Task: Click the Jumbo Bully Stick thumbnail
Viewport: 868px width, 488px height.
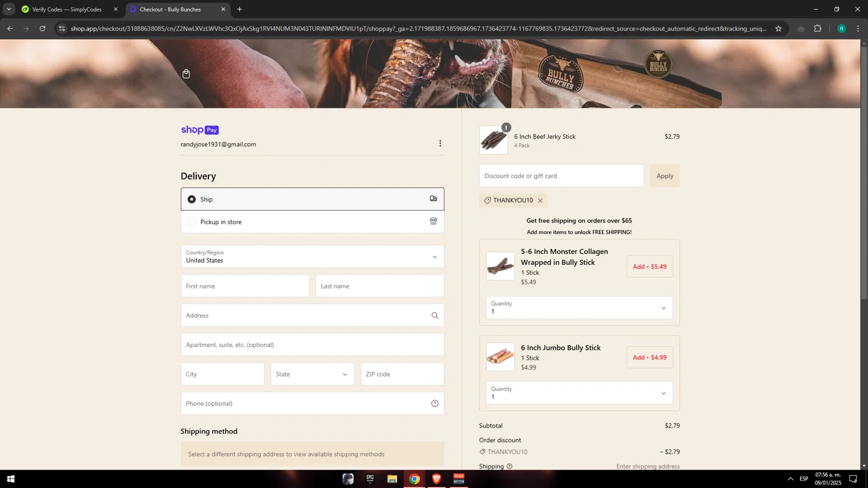Action: click(501, 357)
